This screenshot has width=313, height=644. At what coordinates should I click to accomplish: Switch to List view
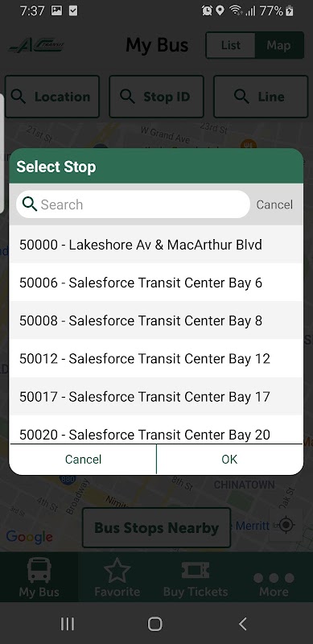[x=230, y=45]
